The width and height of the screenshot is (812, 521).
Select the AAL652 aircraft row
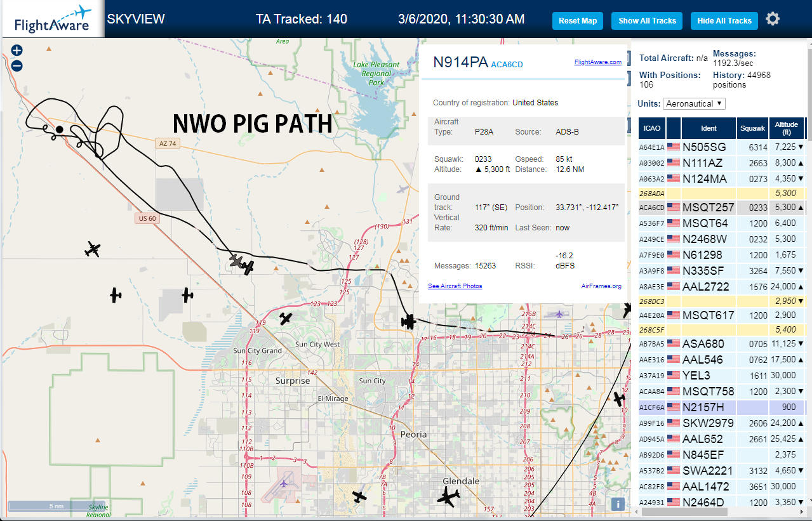point(722,439)
